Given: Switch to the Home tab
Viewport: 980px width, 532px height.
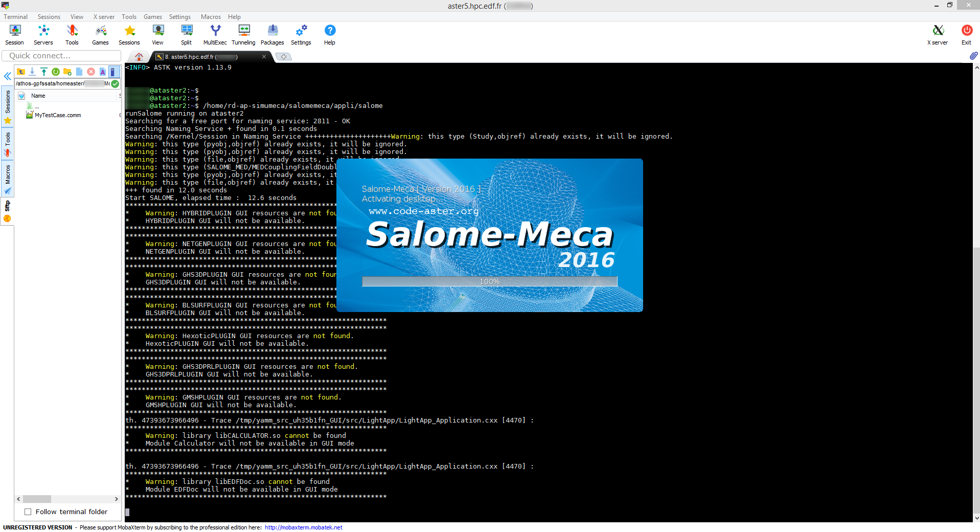Looking at the screenshot, I should point(139,57).
